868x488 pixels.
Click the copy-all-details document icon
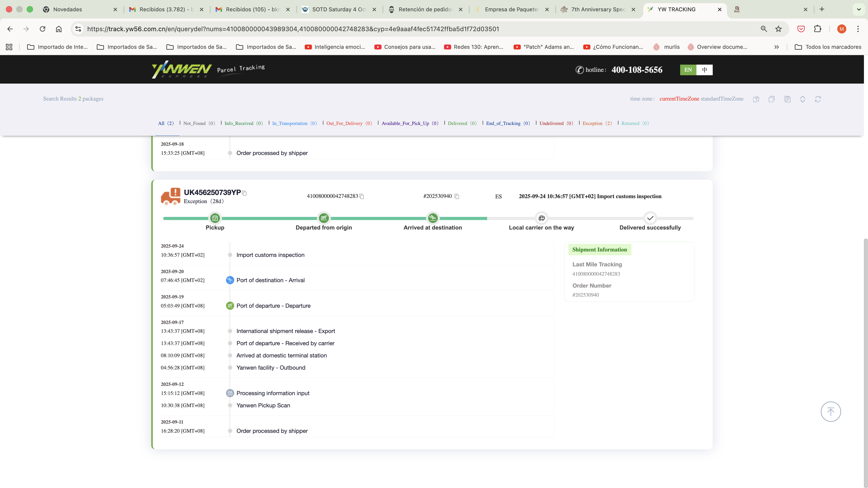point(788,99)
